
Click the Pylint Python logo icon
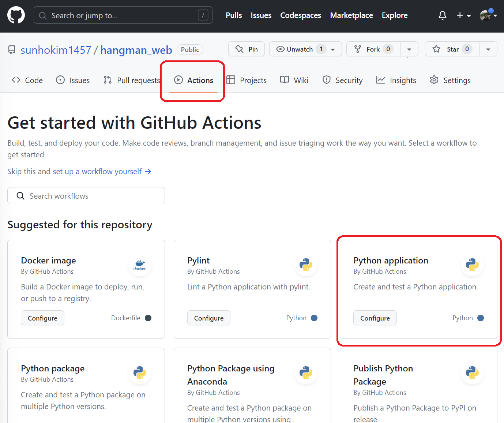(306, 265)
